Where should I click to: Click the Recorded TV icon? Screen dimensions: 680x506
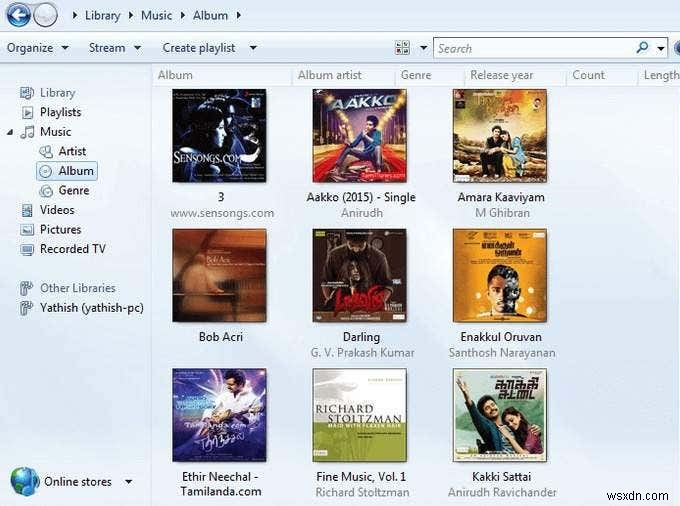27,249
